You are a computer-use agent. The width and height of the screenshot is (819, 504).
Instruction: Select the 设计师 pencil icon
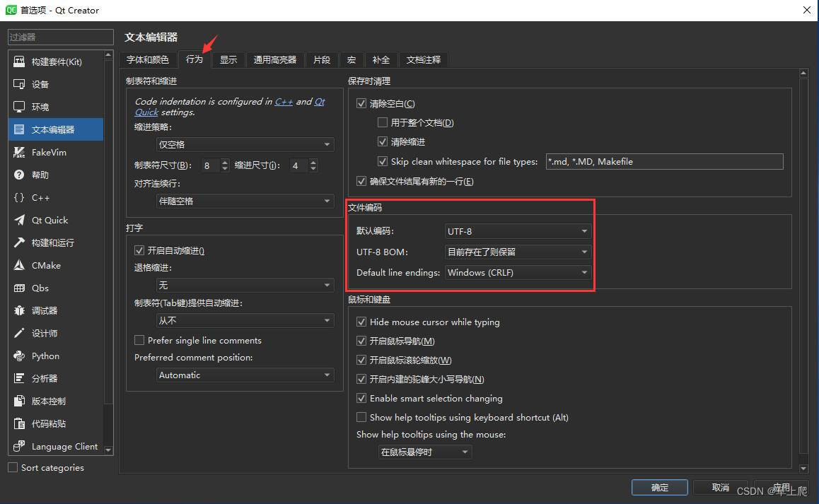[x=19, y=333]
